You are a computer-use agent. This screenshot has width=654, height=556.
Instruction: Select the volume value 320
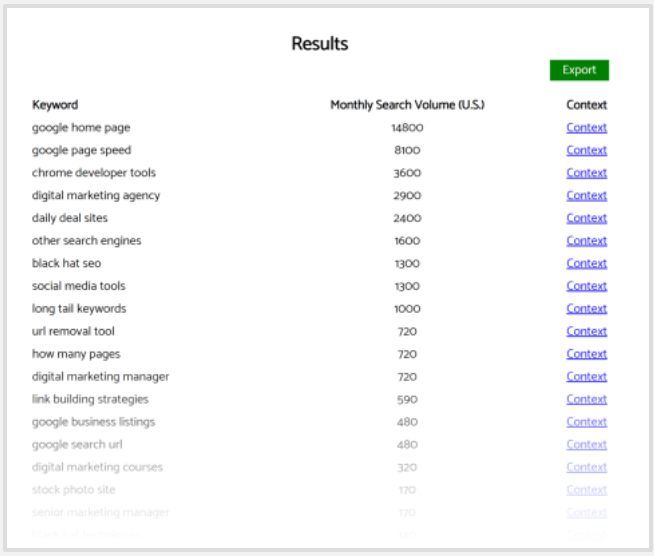407,468
